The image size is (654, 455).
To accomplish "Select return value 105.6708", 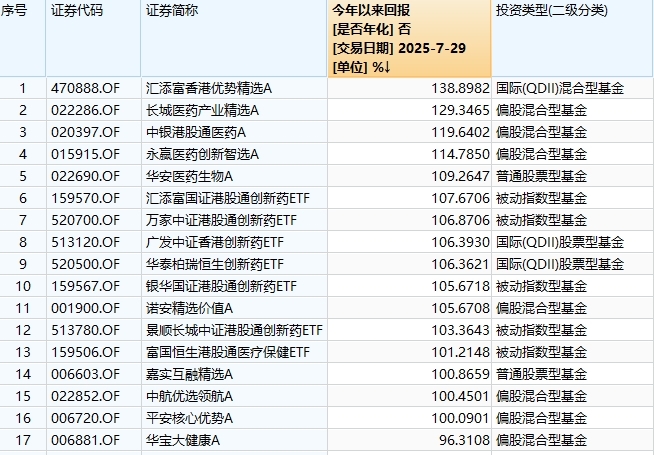I will (x=460, y=309).
